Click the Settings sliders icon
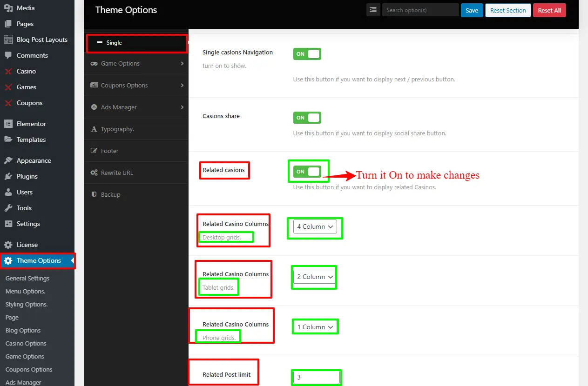 8,224
